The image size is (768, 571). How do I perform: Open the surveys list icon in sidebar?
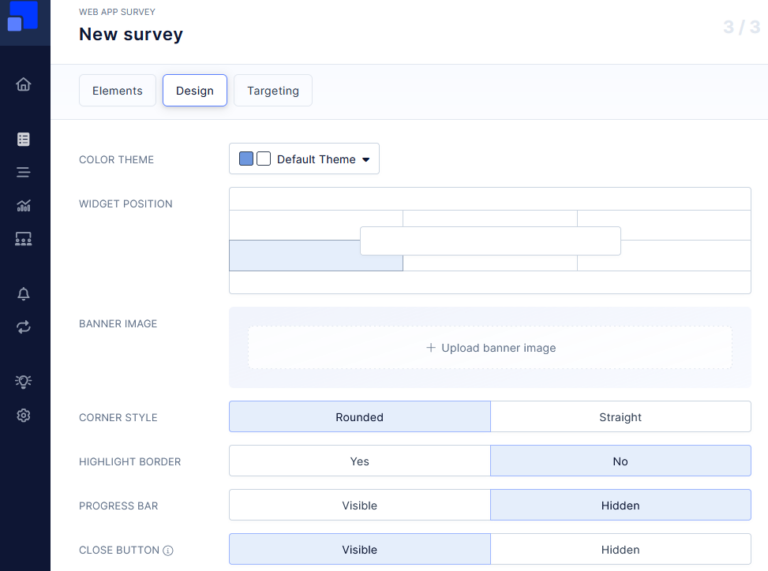[24, 139]
